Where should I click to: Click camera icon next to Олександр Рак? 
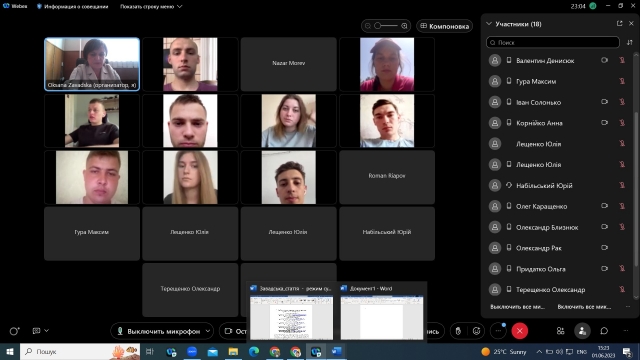tap(604, 248)
